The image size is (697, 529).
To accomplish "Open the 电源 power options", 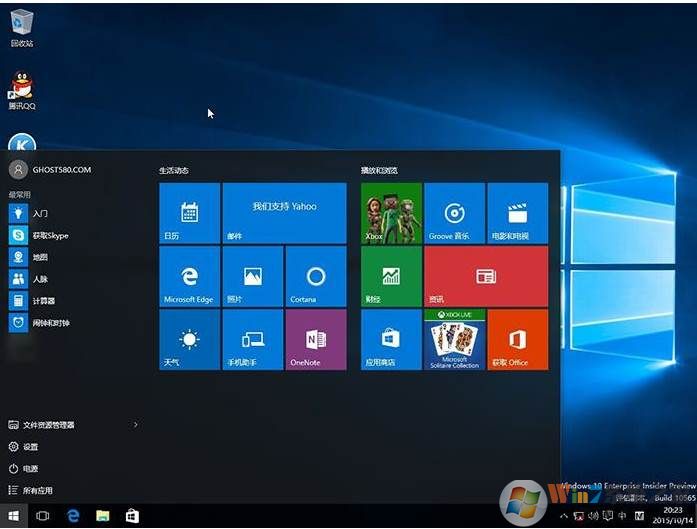I will (30, 469).
